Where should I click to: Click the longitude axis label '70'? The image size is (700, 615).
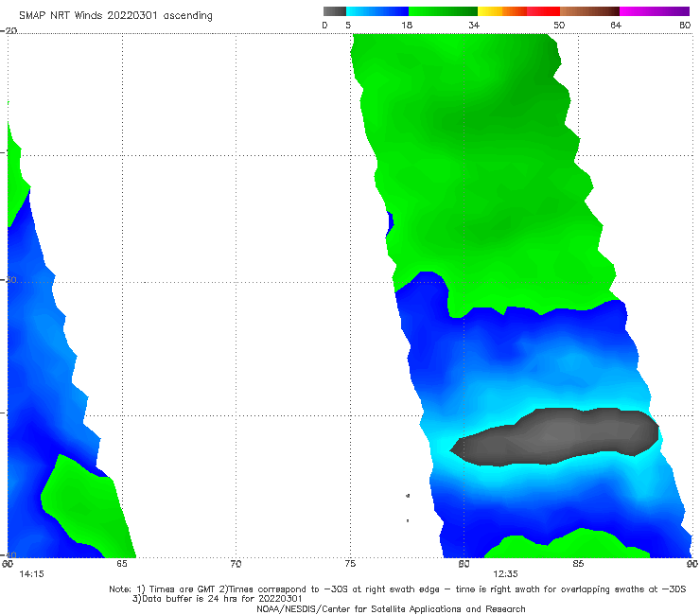point(236,564)
